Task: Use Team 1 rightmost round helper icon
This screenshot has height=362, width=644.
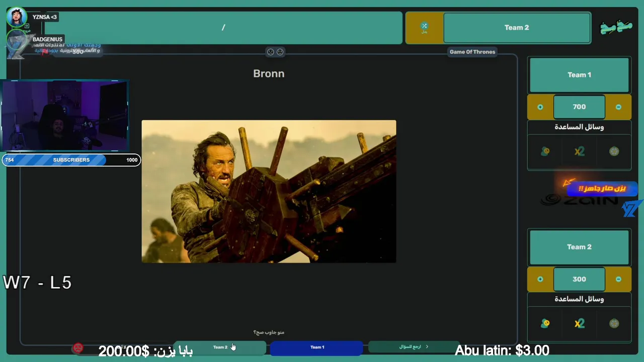Action: point(614,151)
